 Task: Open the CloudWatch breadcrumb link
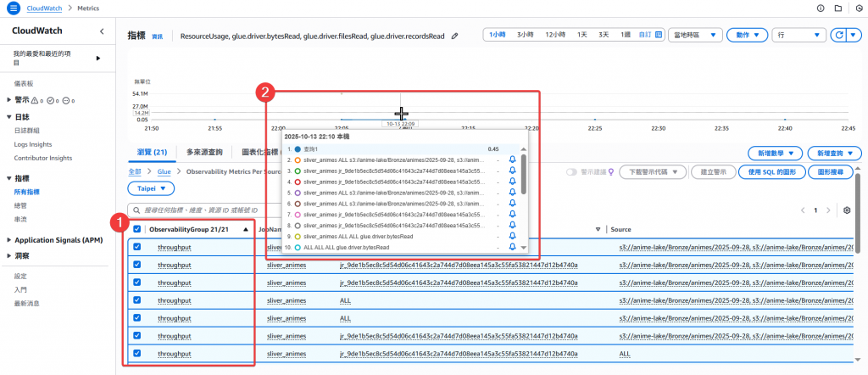click(44, 8)
